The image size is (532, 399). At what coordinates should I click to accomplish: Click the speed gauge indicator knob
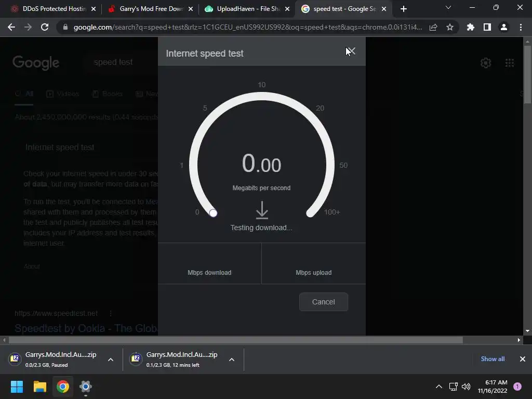(x=213, y=213)
